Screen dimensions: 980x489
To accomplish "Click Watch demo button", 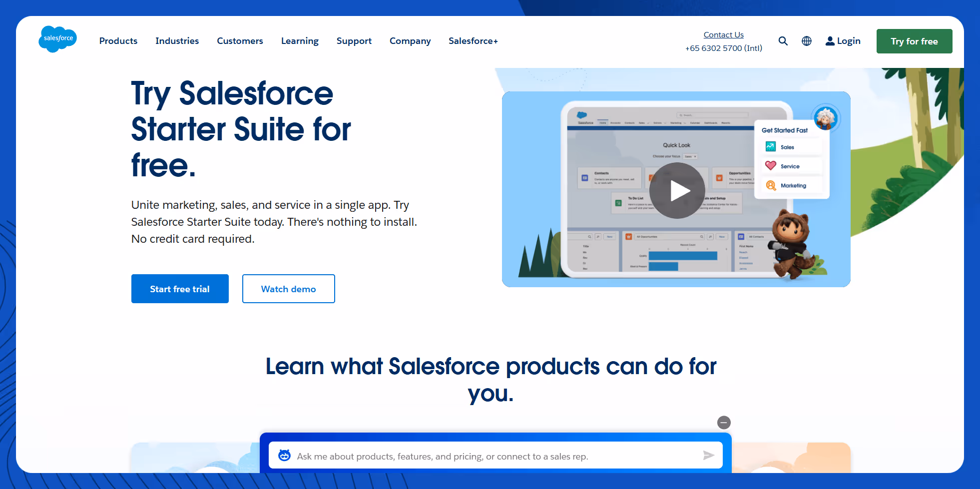I will pos(288,289).
